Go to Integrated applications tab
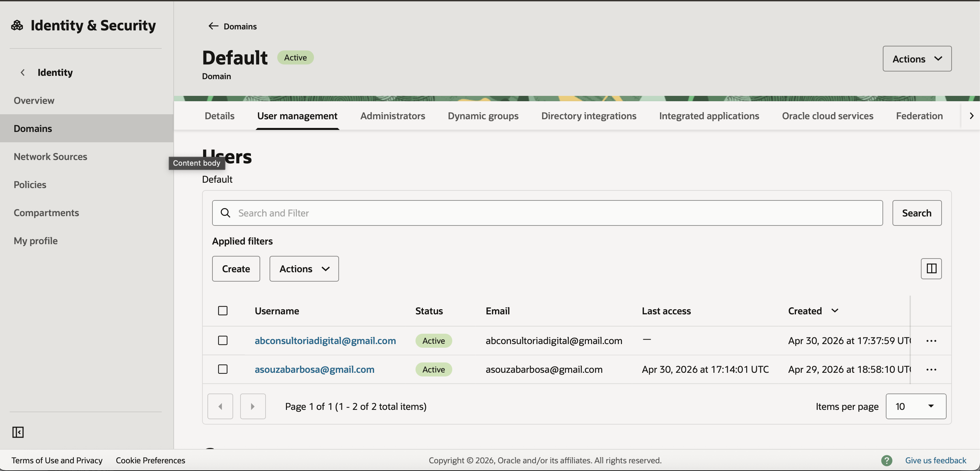980x471 pixels. (709, 116)
